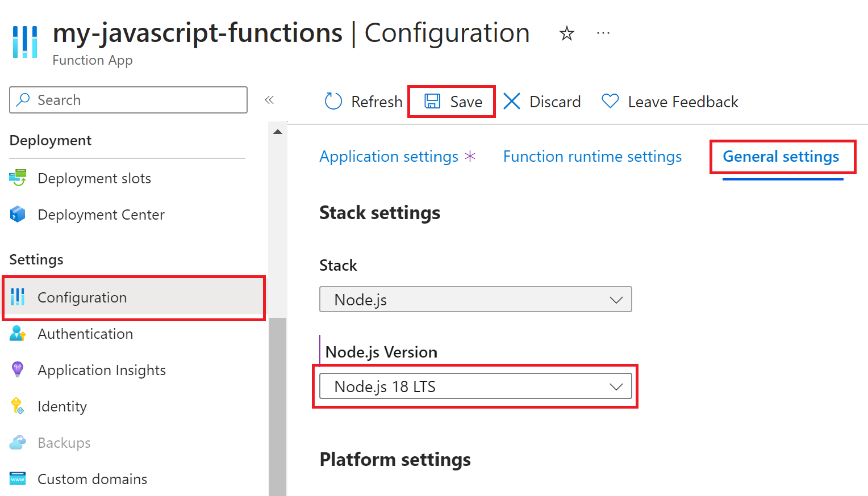Select the General settings tab
This screenshot has height=496, width=868.
[781, 157]
